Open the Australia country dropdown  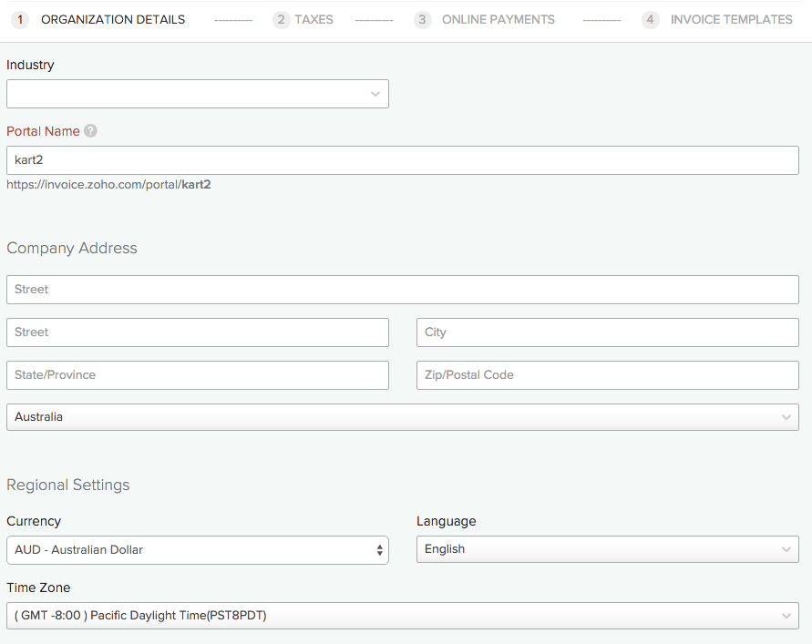[402, 417]
